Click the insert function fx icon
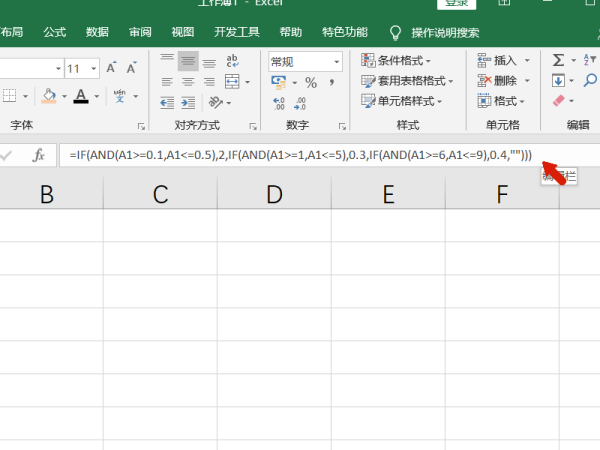Viewport: 600px width, 450px height. coord(39,155)
